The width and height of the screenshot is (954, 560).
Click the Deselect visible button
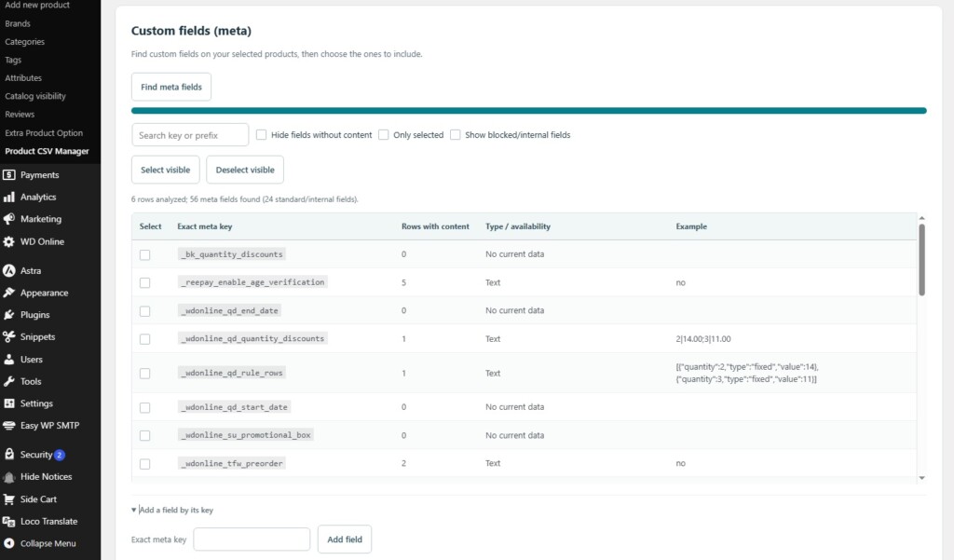[245, 170]
